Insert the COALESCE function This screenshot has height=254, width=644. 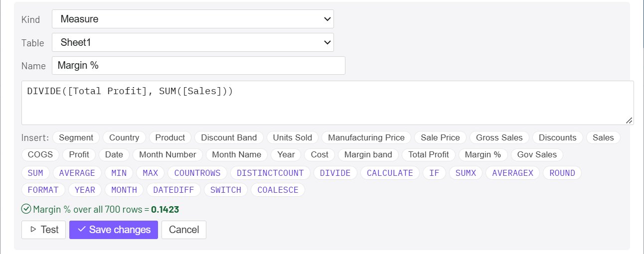coord(278,190)
